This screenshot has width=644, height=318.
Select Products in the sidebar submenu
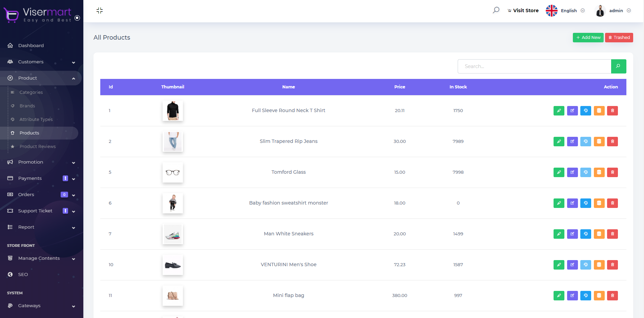[x=39, y=133]
